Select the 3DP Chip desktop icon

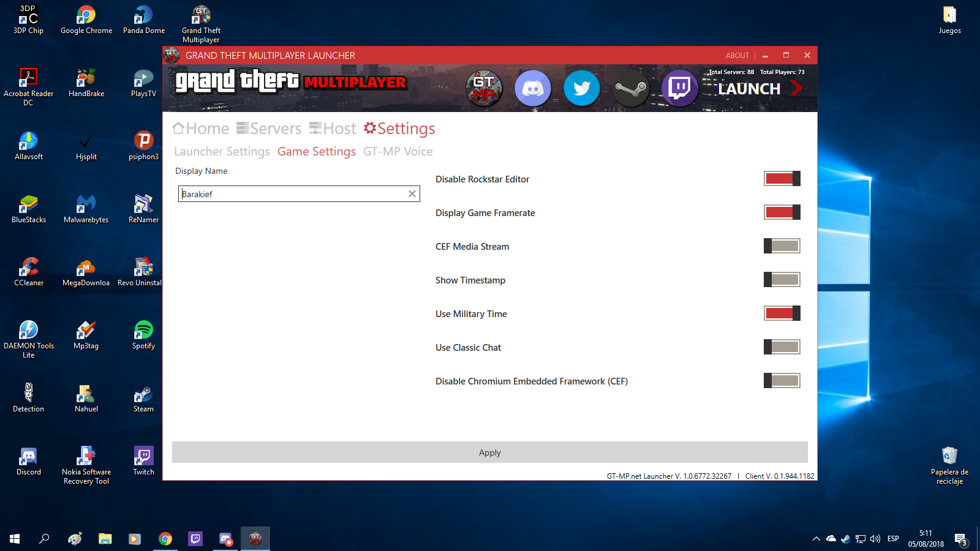click(29, 20)
